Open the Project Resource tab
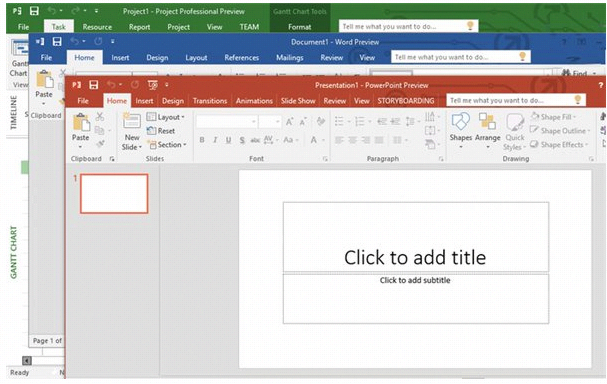The image size is (607, 384). point(97,27)
